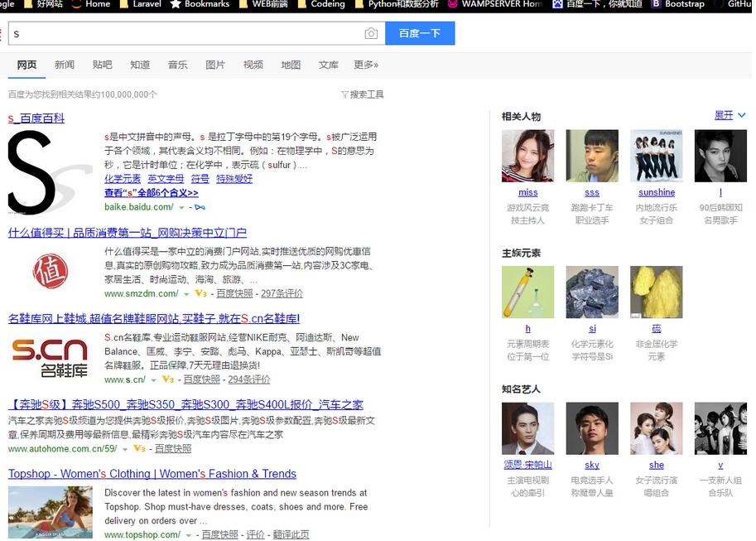
Task: Click the red 值 logo thumbnail
Action: 51,270
